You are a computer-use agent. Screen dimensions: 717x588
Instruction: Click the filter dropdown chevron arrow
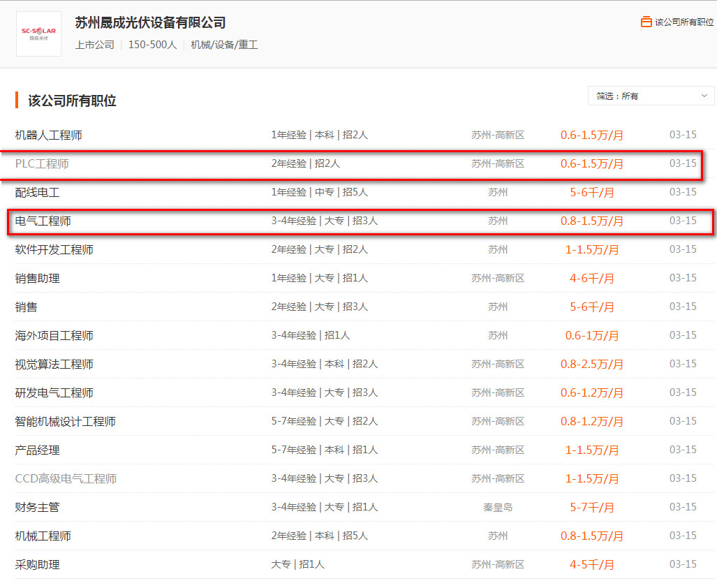tap(704, 96)
